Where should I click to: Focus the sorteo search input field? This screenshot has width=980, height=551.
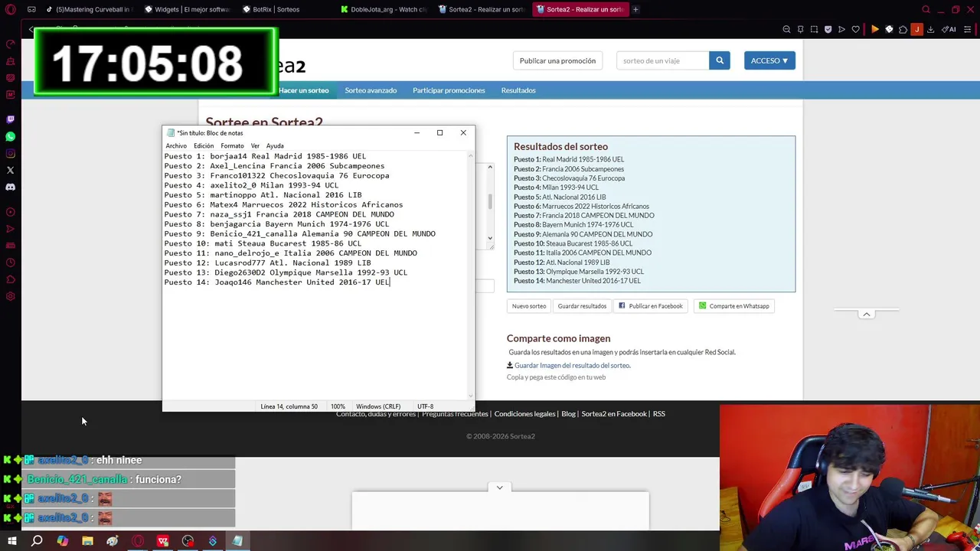coord(662,60)
